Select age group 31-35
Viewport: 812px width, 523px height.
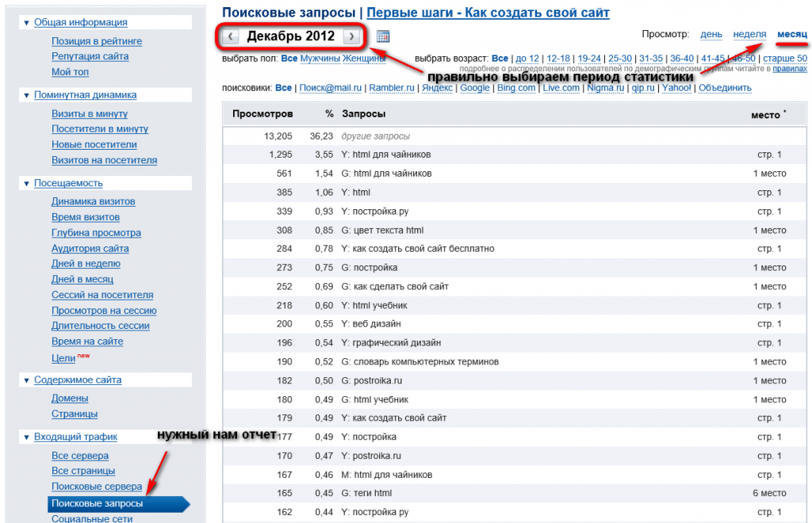coord(651,59)
